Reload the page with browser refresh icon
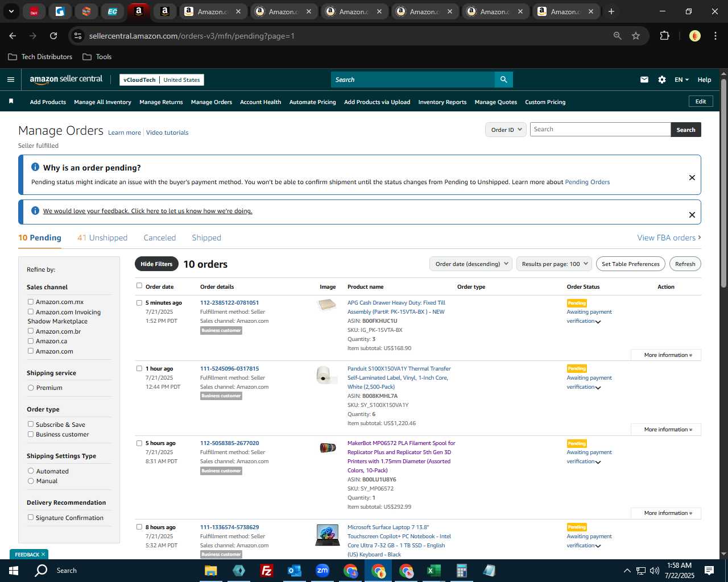The image size is (728, 582). coord(53,36)
